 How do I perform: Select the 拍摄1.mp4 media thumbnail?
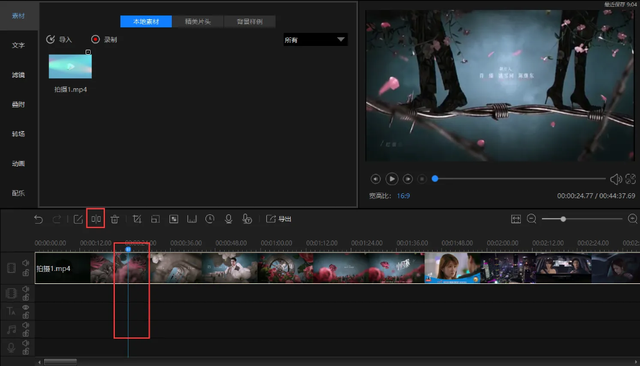pos(70,66)
